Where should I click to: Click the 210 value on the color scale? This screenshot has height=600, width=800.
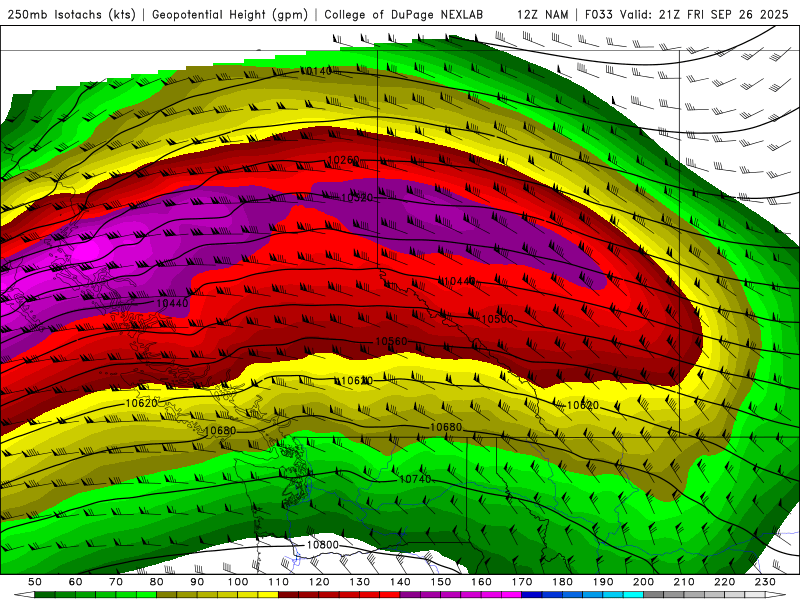684,582
